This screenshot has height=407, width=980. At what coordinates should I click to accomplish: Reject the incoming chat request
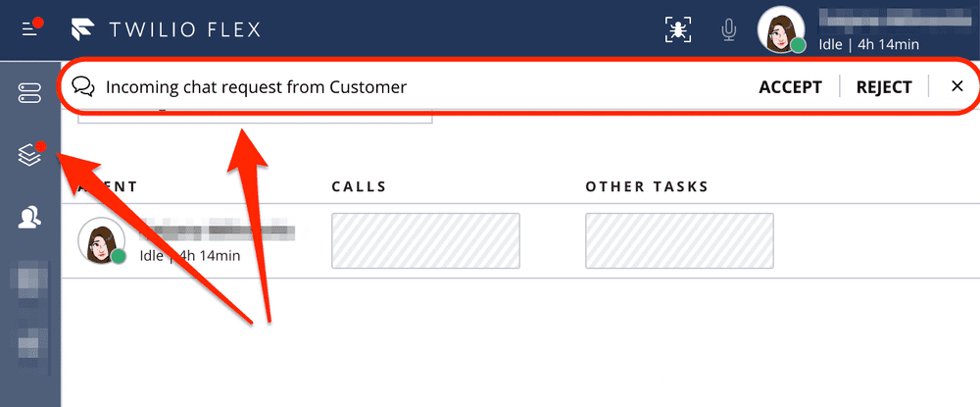click(x=884, y=86)
